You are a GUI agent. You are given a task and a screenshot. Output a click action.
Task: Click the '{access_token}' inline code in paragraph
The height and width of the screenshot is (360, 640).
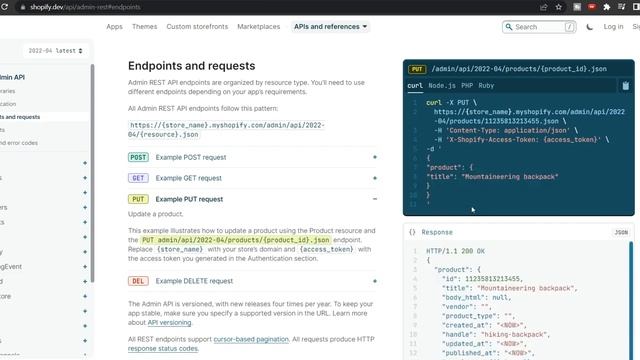pos(326,249)
